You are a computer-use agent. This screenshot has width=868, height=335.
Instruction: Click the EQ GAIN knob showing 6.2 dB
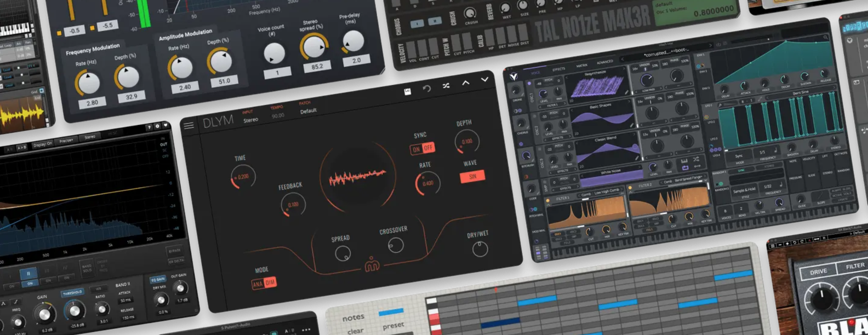tap(44, 314)
